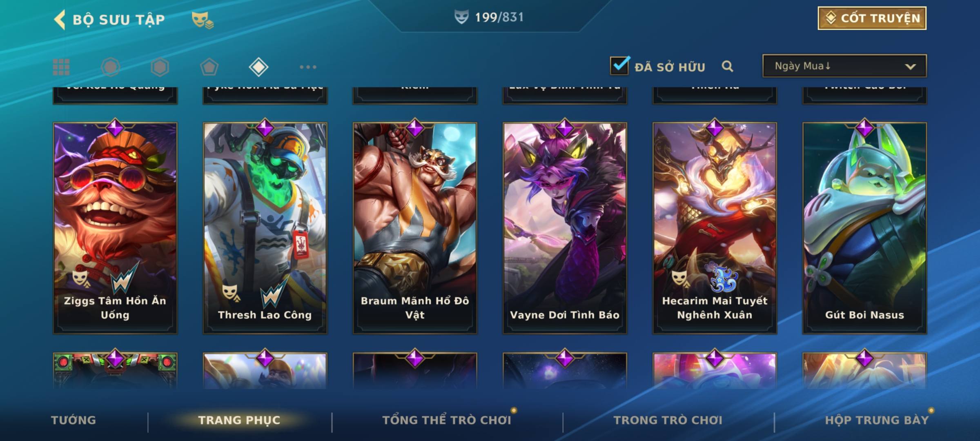Switch to the Trong Trò Chơi tab

pyautogui.click(x=668, y=420)
